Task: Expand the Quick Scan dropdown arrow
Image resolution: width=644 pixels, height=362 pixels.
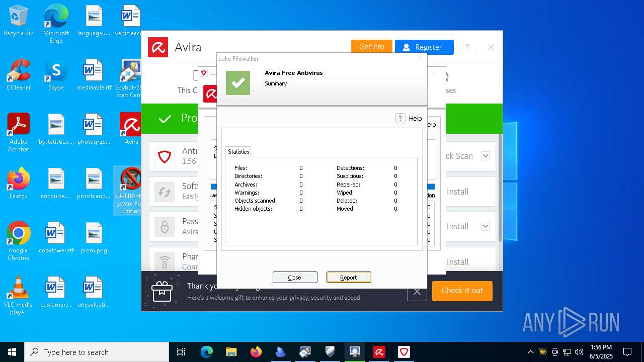Action: pos(486,156)
